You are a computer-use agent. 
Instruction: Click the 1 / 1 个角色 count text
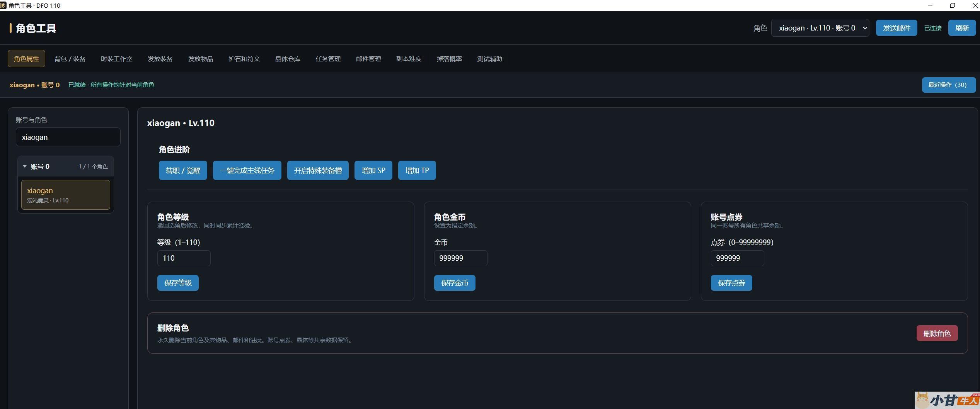[x=93, y=166]
